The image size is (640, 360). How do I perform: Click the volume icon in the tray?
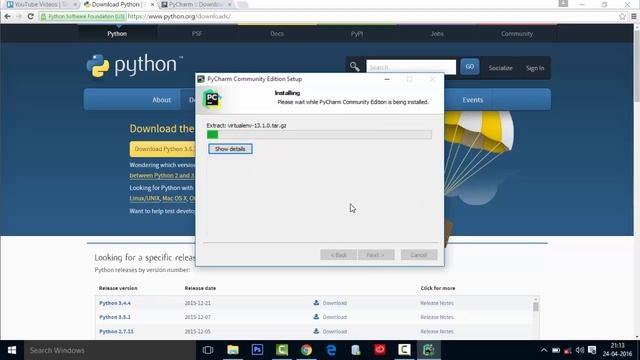pos(580,350)
